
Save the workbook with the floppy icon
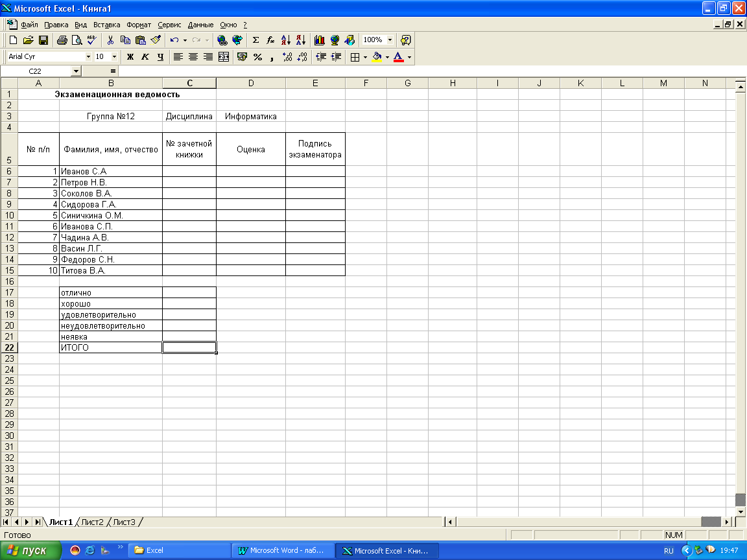(x=43, y=40)
